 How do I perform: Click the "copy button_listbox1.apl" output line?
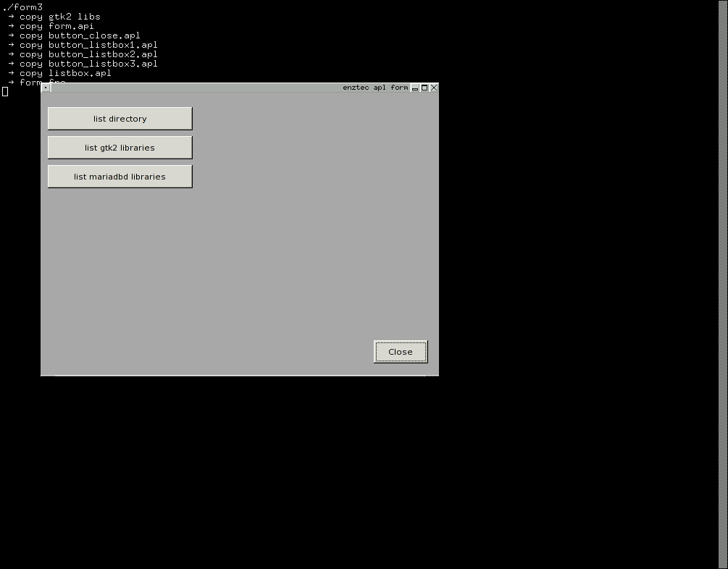(88, 45)
